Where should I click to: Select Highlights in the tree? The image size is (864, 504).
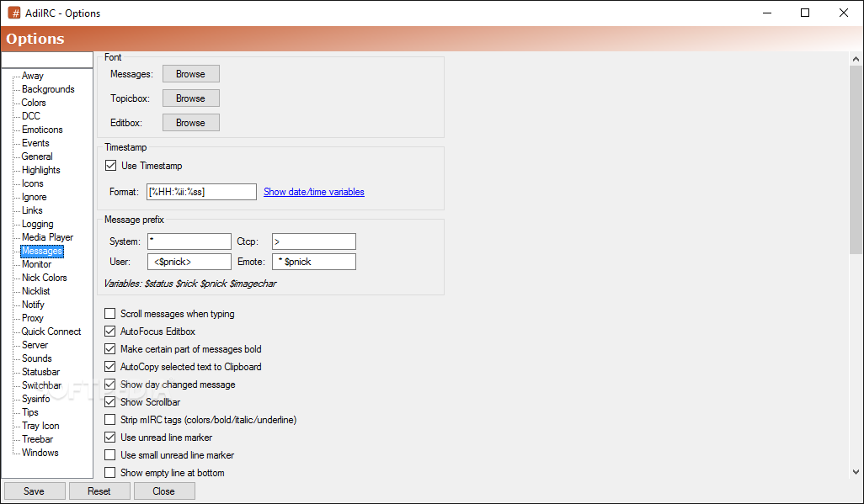(40, 170)
